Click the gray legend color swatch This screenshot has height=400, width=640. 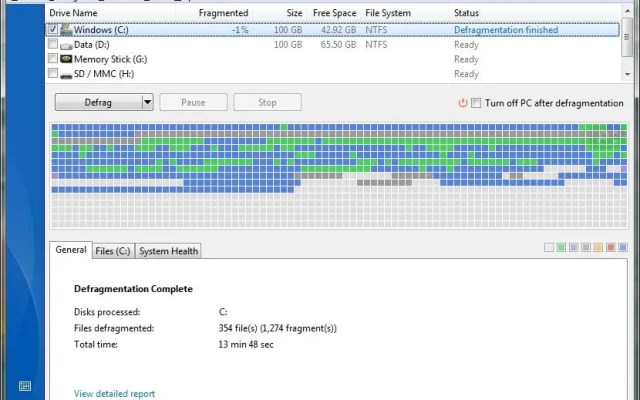(586, 247)
